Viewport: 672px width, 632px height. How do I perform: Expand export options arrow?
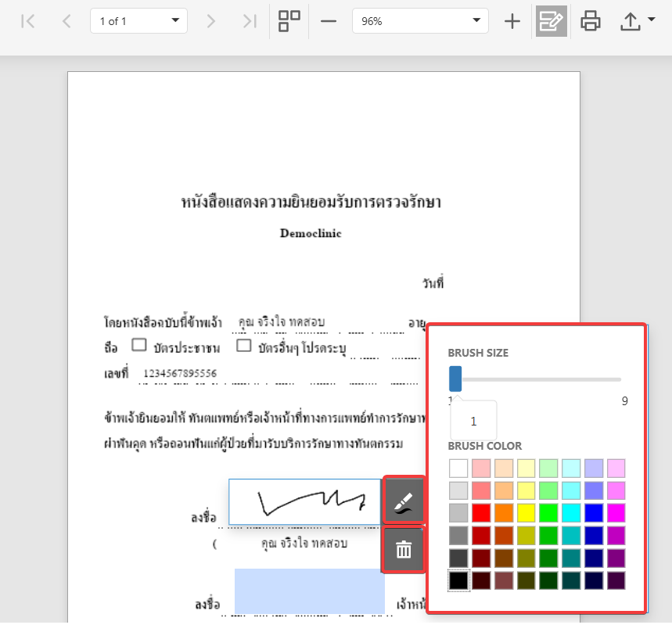(x=652, y=20)
